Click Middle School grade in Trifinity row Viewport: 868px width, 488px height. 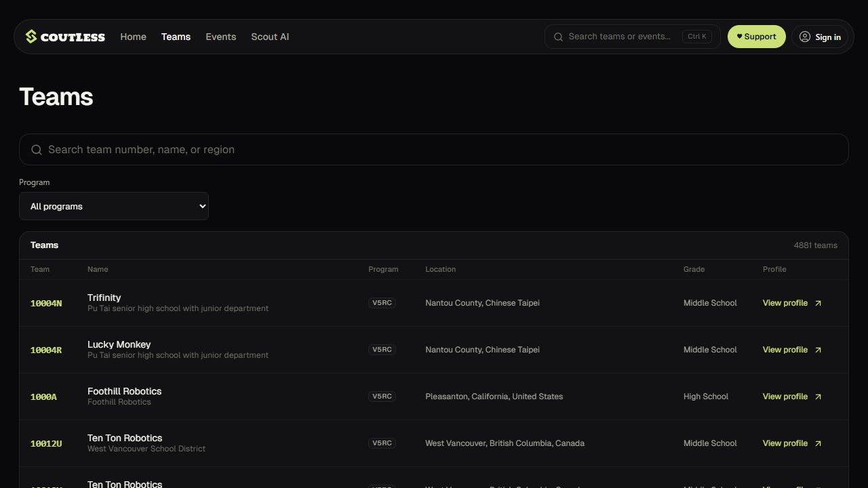click(710, 303)
